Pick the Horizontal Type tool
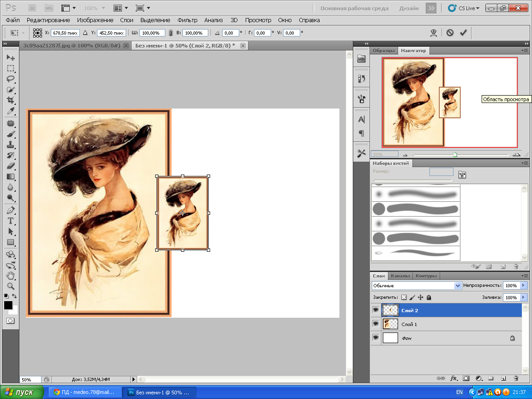 [x=11, y=221]
